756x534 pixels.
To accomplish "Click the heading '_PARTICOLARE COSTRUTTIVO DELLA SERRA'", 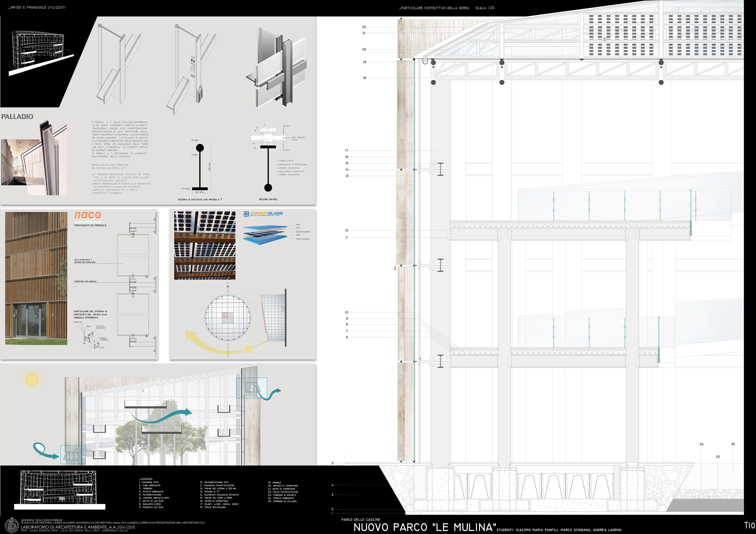I will click(x=434, y=8).
